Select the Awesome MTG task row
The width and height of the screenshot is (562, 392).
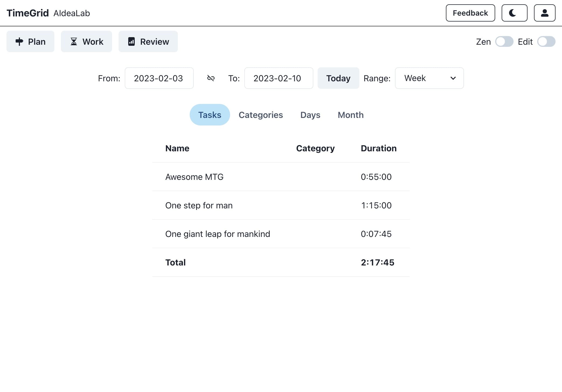point(281,177)
